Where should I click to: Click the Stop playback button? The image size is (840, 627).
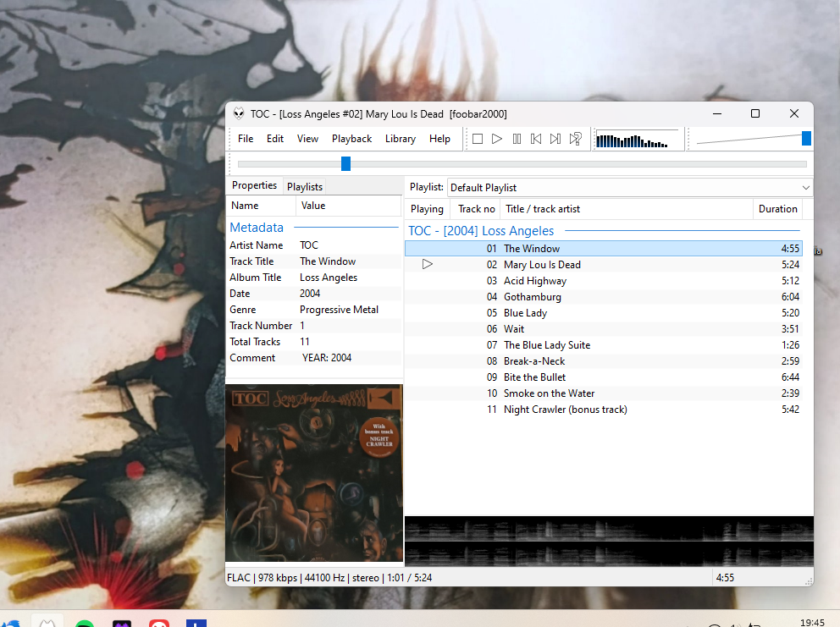478,140
